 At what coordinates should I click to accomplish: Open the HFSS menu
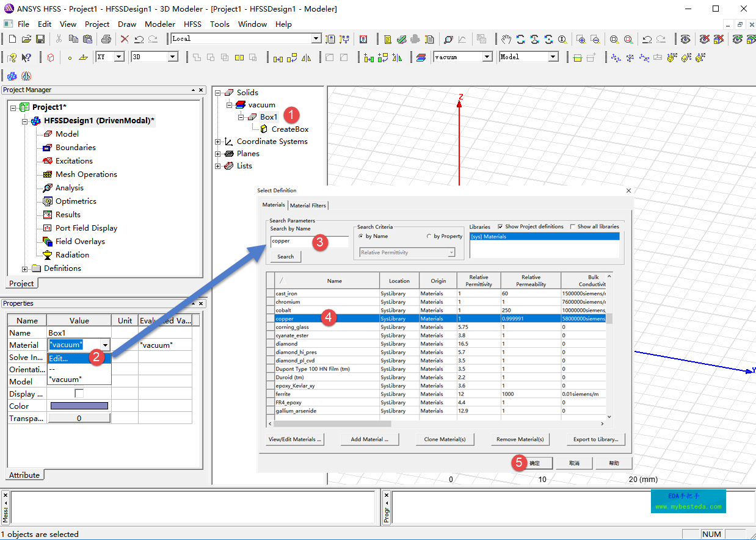click(x=192, y=24)
